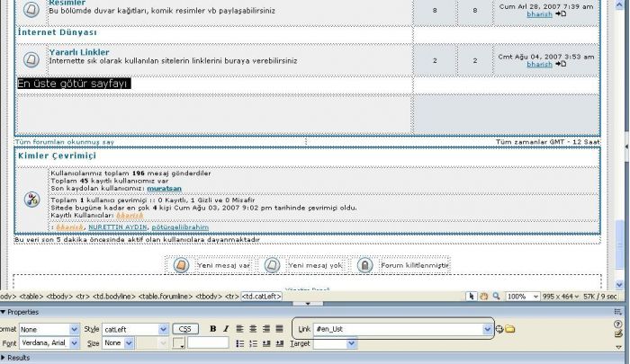Click the text color swatch box

[179, 343]
